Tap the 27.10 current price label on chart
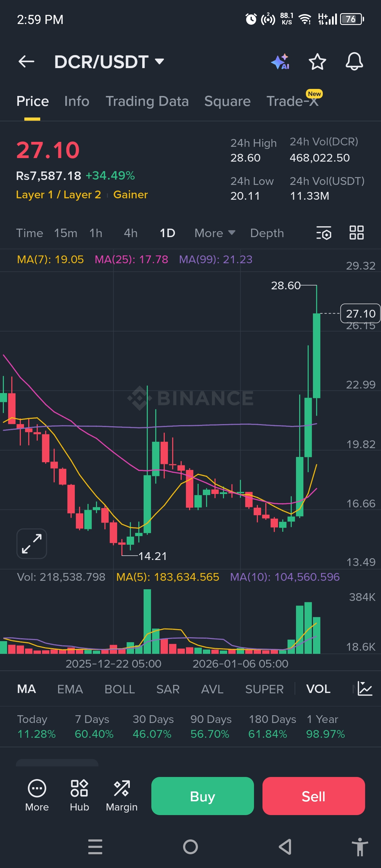381x868 pixels. coord(361,313)
